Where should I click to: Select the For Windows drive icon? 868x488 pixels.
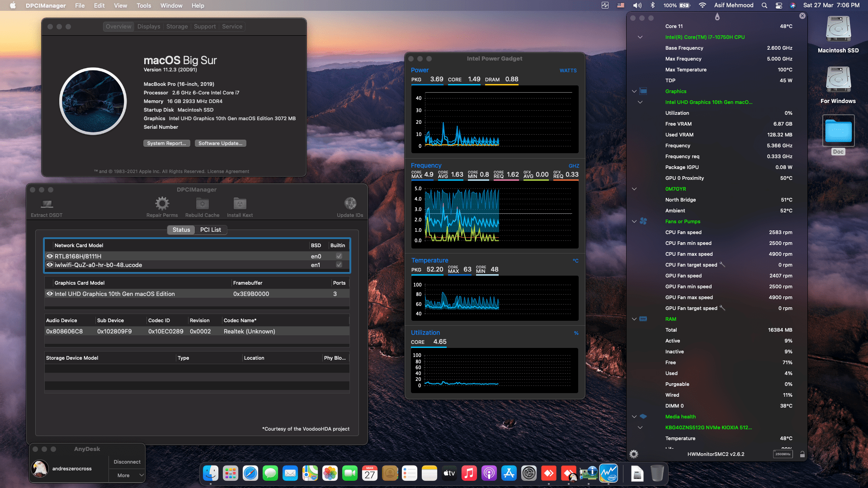click(838, 80)
